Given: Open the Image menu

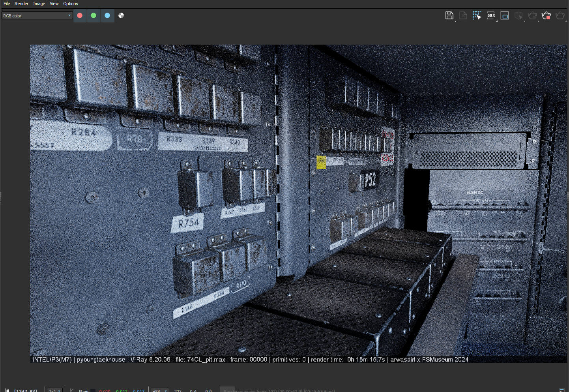Looking at the screenshot, I should (x=39, y=4).
